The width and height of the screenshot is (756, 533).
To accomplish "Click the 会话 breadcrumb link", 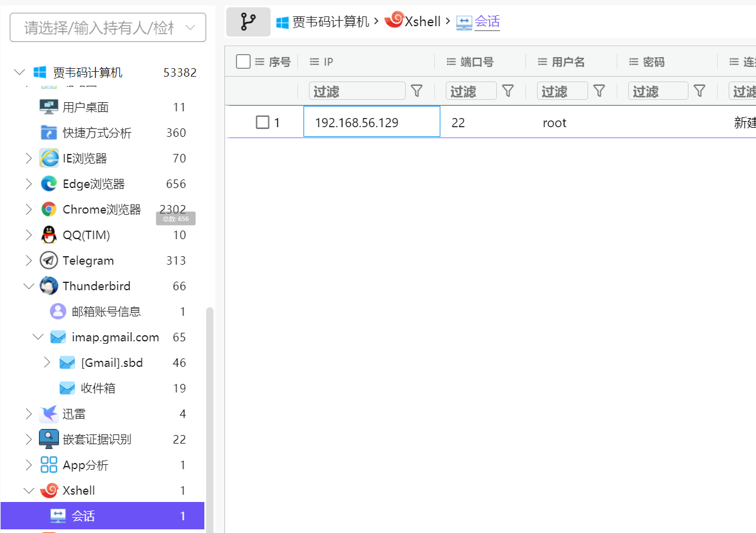I will coord(487,22).
